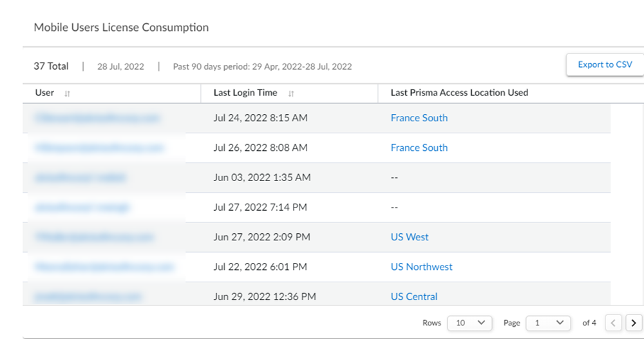Image resolution: width=644 pixels, height=339 pixels.
Task: Sort table by User column icon
Action: tap(67, 93)
